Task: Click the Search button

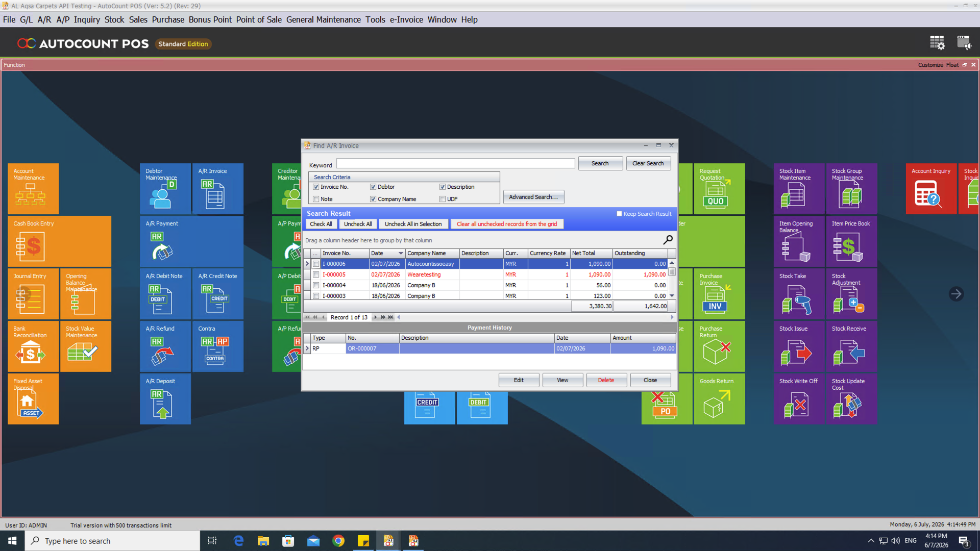Action: 600,163
